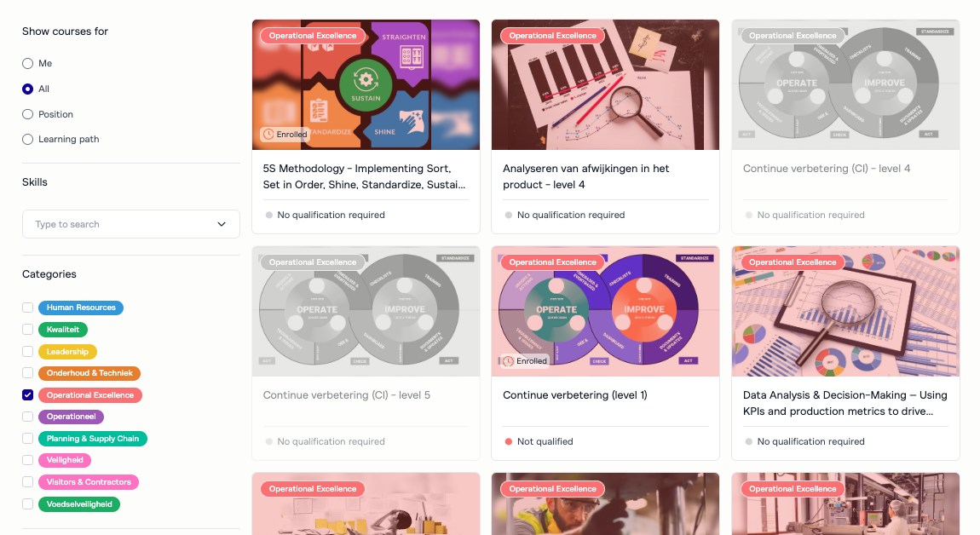Open Data Analysis & Decision-Making course title
The height and width of the screenshot is (535, 980).
(845, 403)
